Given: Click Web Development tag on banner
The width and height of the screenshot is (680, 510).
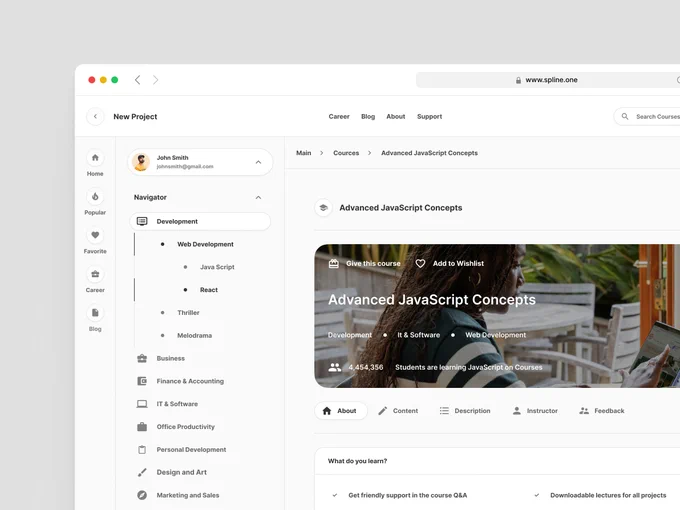Looking at the screenshot, I should tap(496, 335).
